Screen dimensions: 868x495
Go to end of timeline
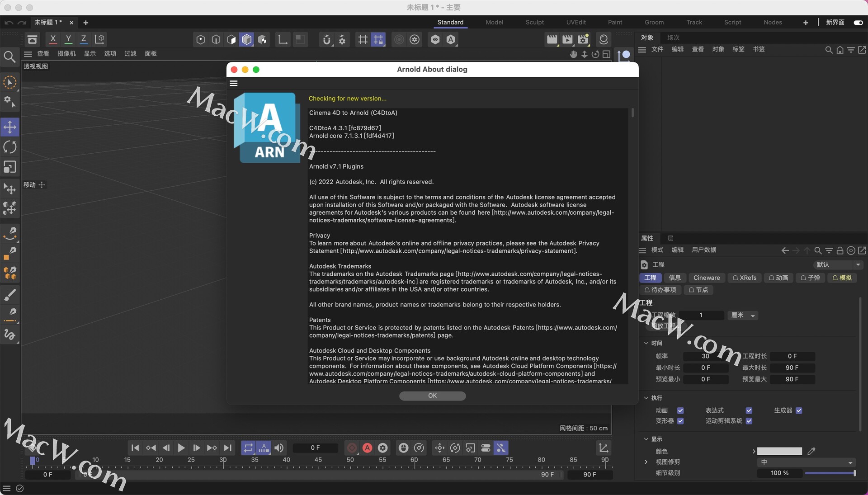click(228, 448)
